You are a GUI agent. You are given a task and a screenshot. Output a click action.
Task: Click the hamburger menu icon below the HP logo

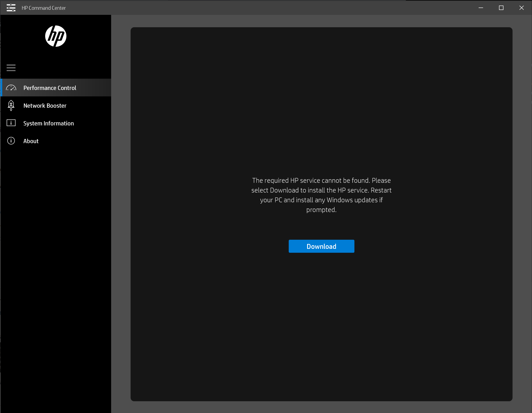[11, 68]
